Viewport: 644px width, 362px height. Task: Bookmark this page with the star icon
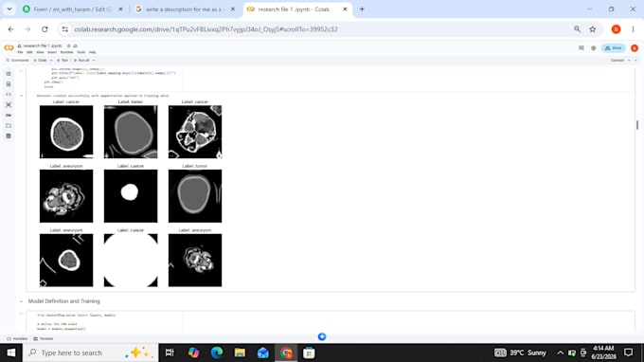[x=593, y=29]
